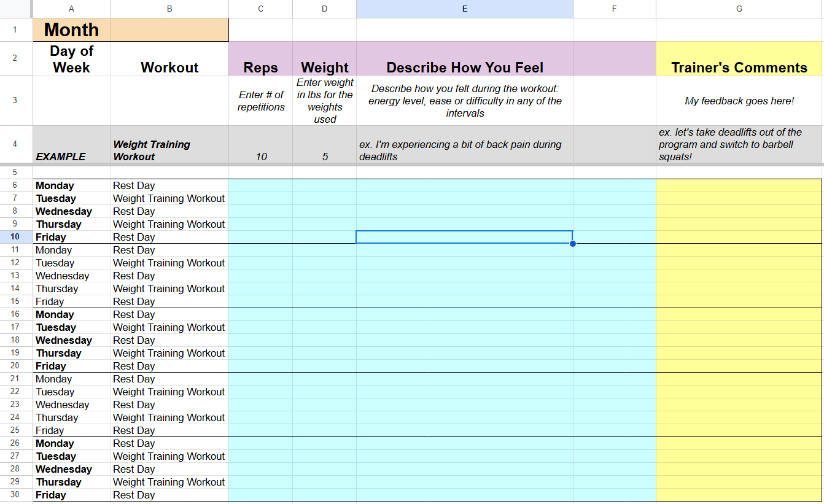This screenshot has height=504, width=824.
Task: Select column C header
Action: tap(261, 9)
